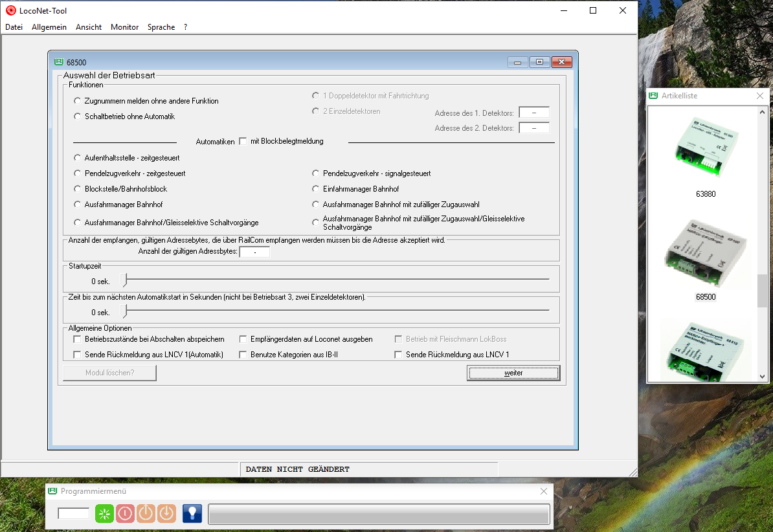Click the 'Anzahl der gültigen Adressbytes' field
The height and width of the screenshot is (532, 773).
(x=254, y=251)
